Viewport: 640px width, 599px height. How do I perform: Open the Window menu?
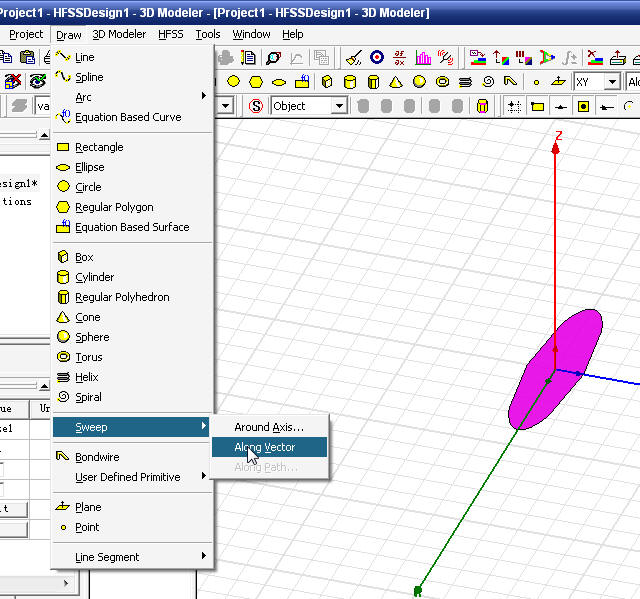251,34
